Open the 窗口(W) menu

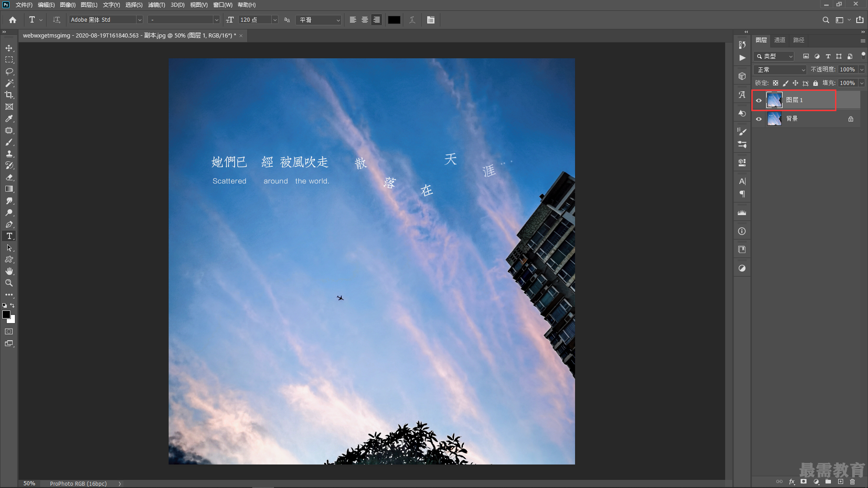click(223, 5)
